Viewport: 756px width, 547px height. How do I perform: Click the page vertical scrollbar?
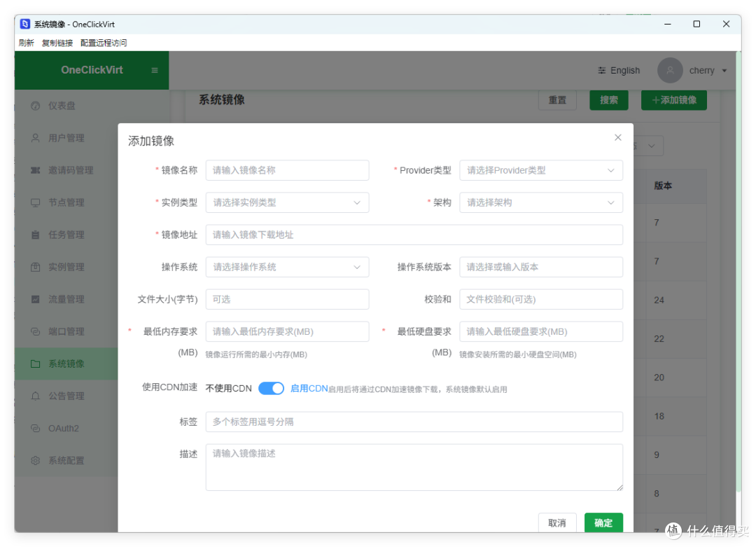point(738,270)
